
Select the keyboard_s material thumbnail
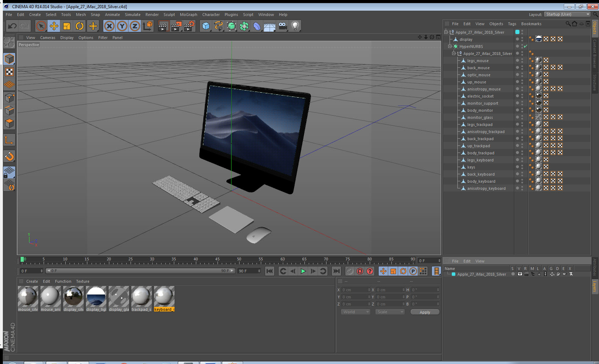164,299
